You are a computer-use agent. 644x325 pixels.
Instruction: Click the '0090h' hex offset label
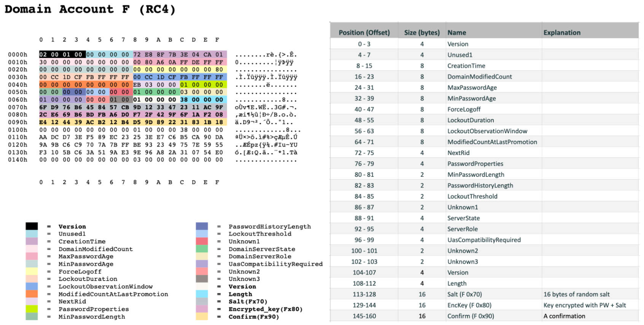point(18,122)
